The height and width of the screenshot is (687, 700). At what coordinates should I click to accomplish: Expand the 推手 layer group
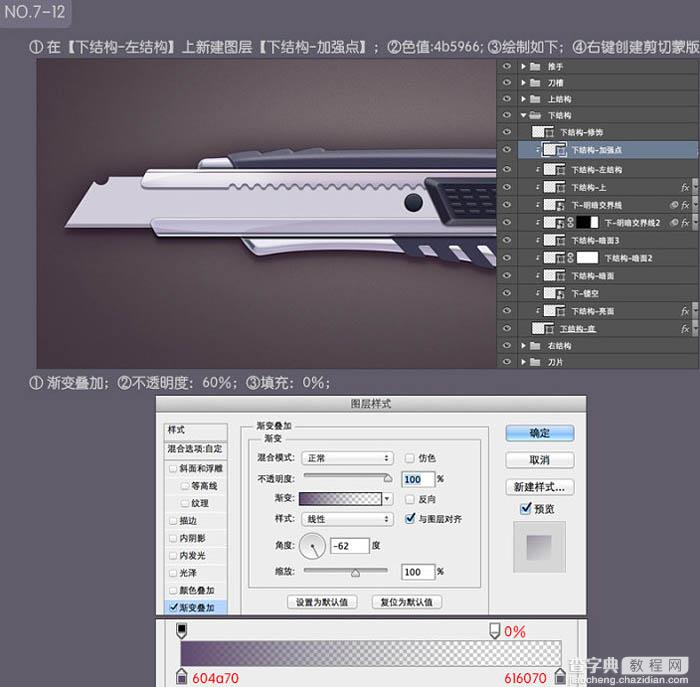(523, 67)
